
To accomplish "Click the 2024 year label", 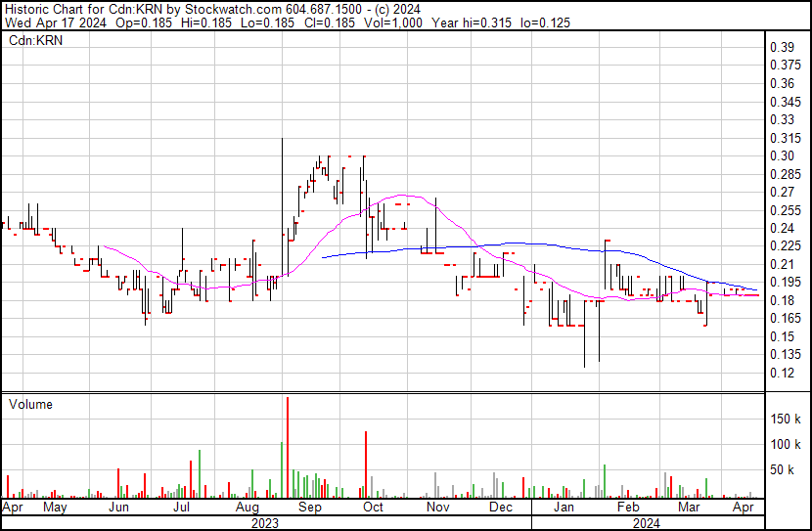I will [647, 523].
